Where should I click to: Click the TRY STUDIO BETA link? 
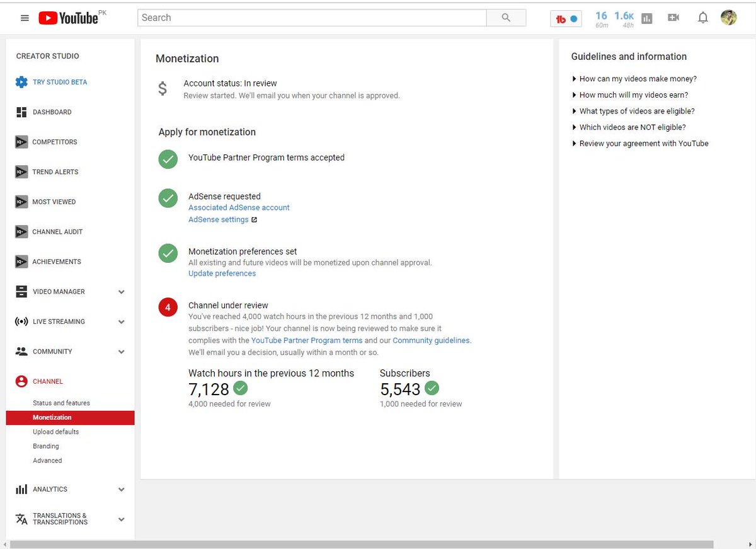(60, 82)
